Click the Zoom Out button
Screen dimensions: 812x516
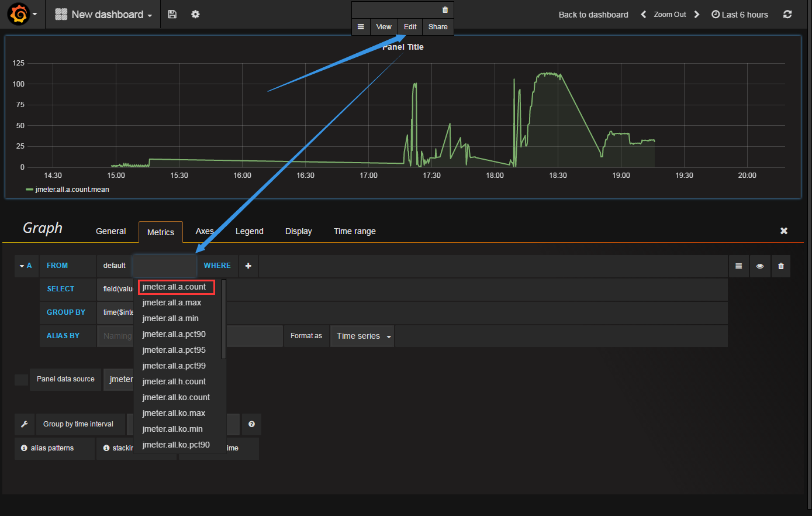[670, 15]
